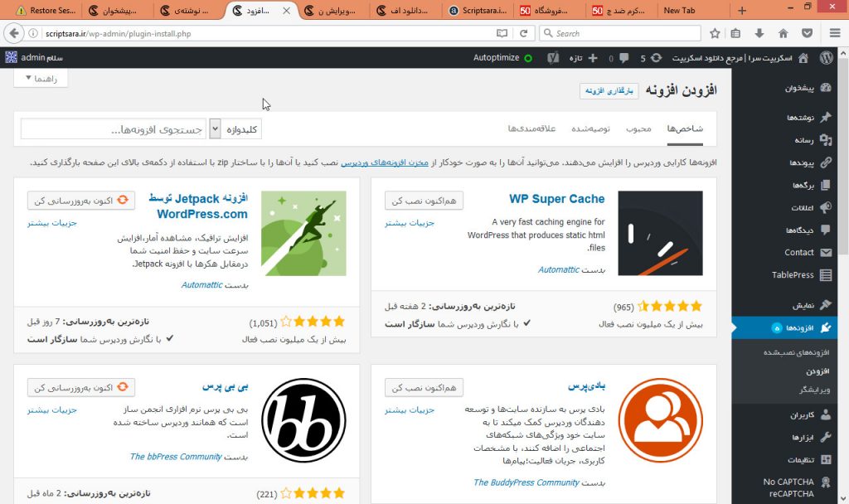Click the bbPress logo thumbnail
This screenshot has width=849, height=504.
[303, 420]
